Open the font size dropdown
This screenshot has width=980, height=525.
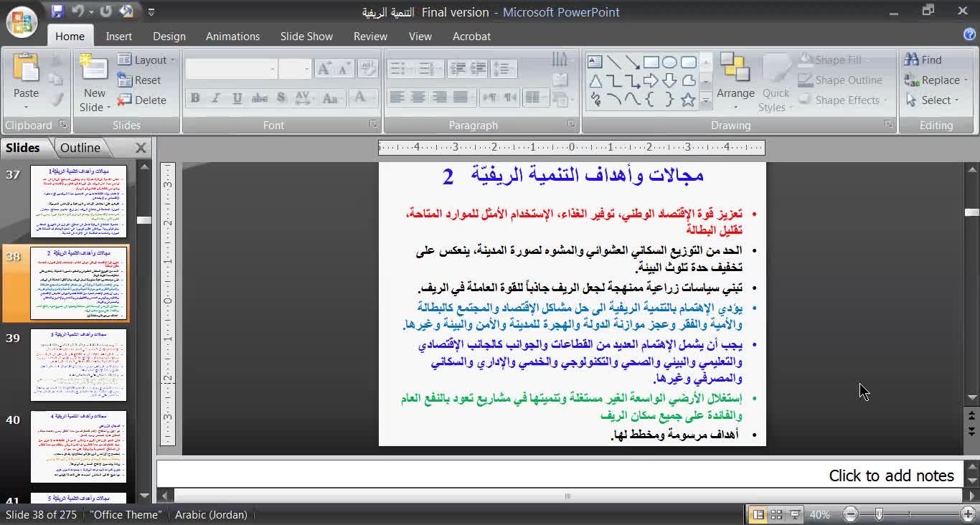pos(306,70)
